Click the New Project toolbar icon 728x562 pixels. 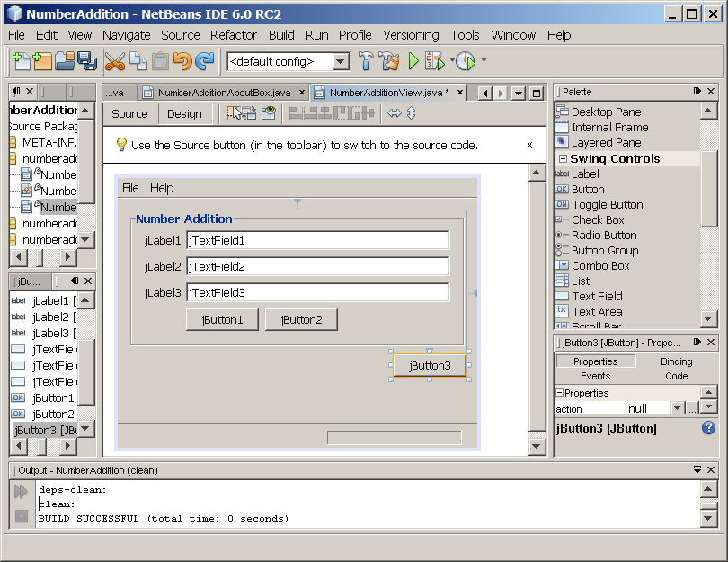(42, 61)
